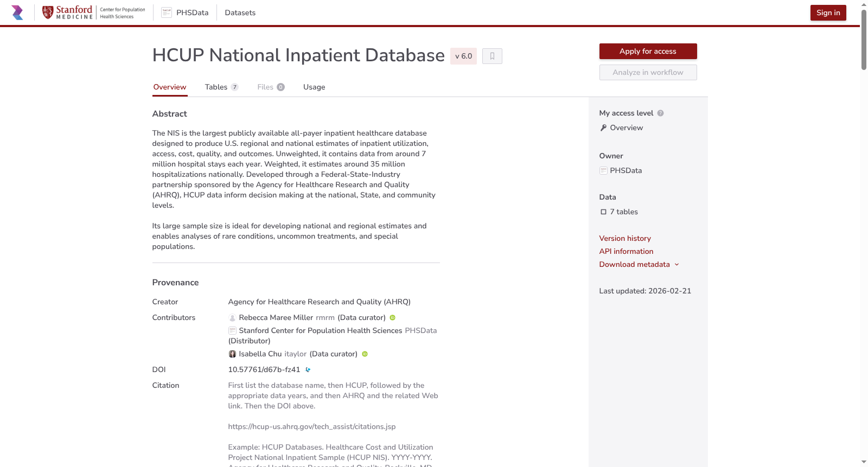
Task: Click Rebecca Maree Miller's avatar icon
Action: [x=232, y=318]
